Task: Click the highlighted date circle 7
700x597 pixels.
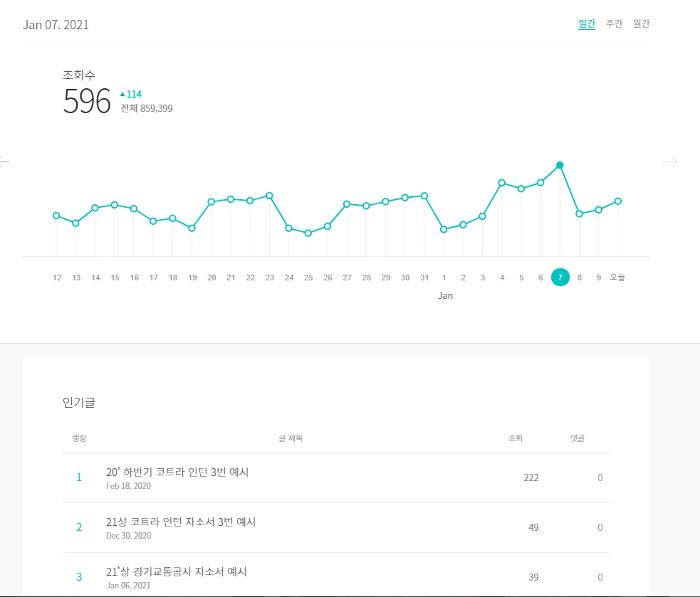Action: click(x=560, y=277)
